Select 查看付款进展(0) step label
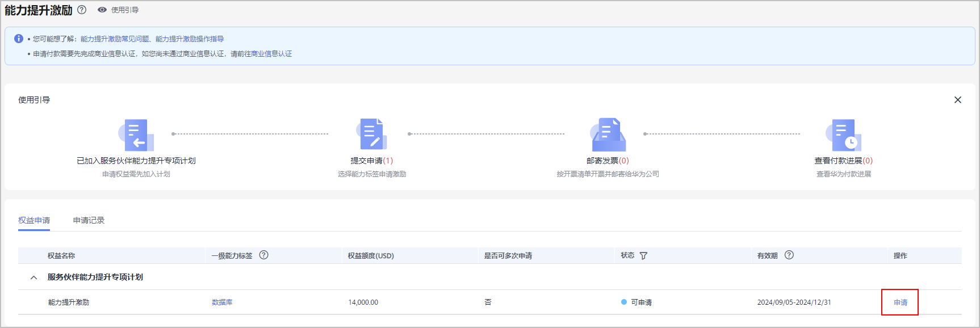 pos(844,161)
